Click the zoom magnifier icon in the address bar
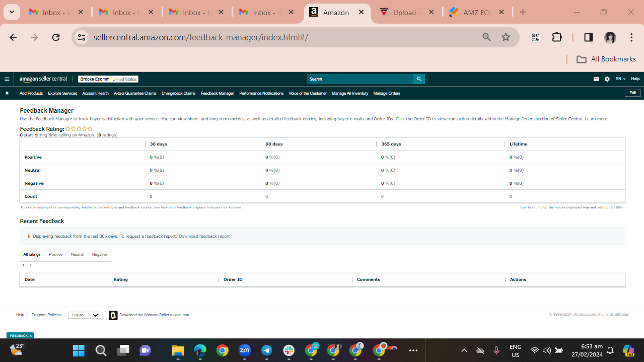The width and height of the screenshot is (644, 362). (486, 37)
